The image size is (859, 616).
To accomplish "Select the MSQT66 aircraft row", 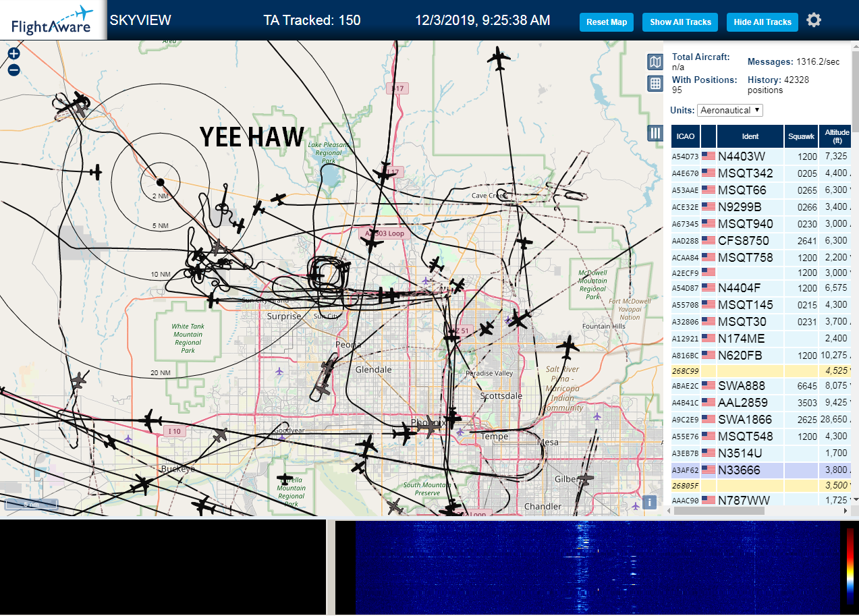I will (761, 190).
